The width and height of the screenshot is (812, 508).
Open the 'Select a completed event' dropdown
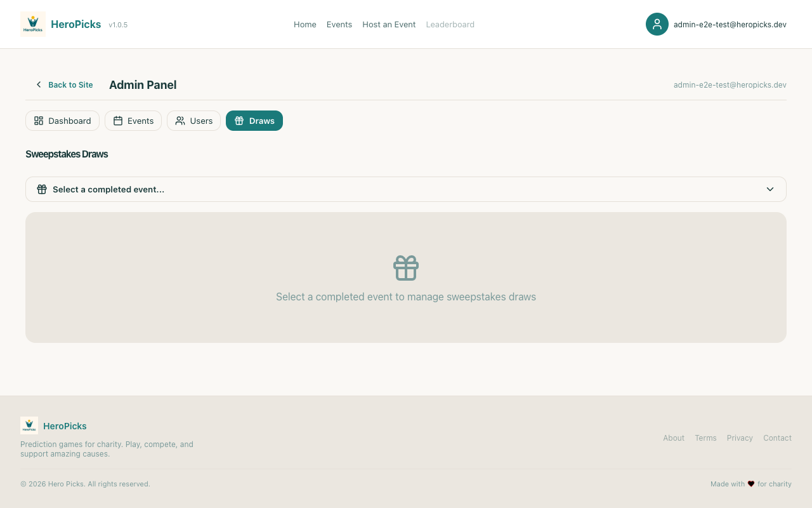406,189
